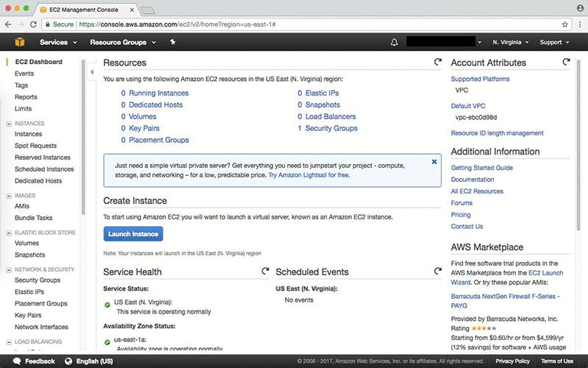Refresh the Resources panel

coord(437,62)
